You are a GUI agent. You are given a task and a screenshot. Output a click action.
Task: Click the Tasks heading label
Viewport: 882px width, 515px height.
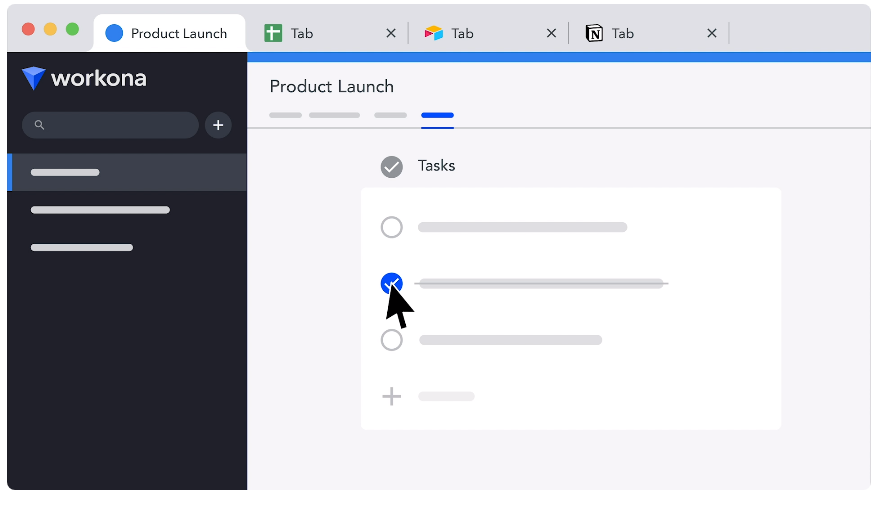coord(436,166)
